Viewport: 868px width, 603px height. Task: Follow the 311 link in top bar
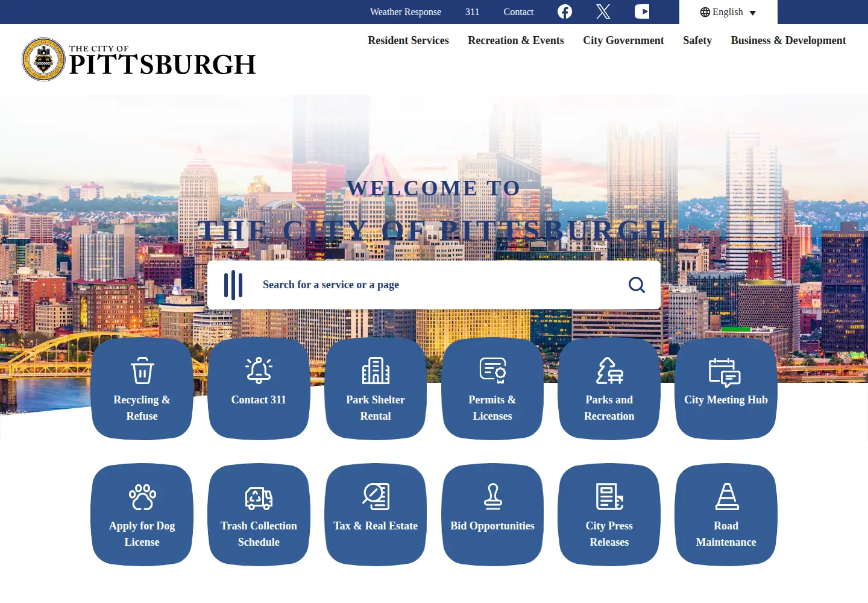coord(473,12)
